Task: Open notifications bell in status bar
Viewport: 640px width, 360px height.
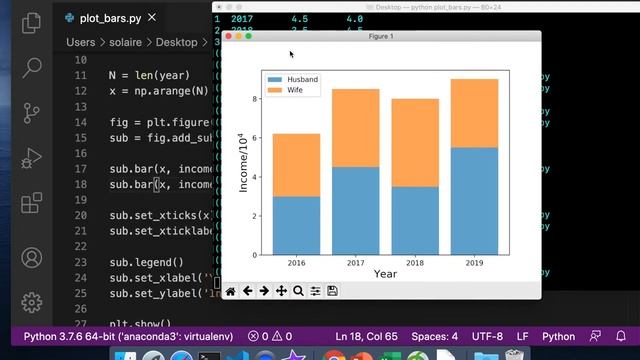Action: 621,336
